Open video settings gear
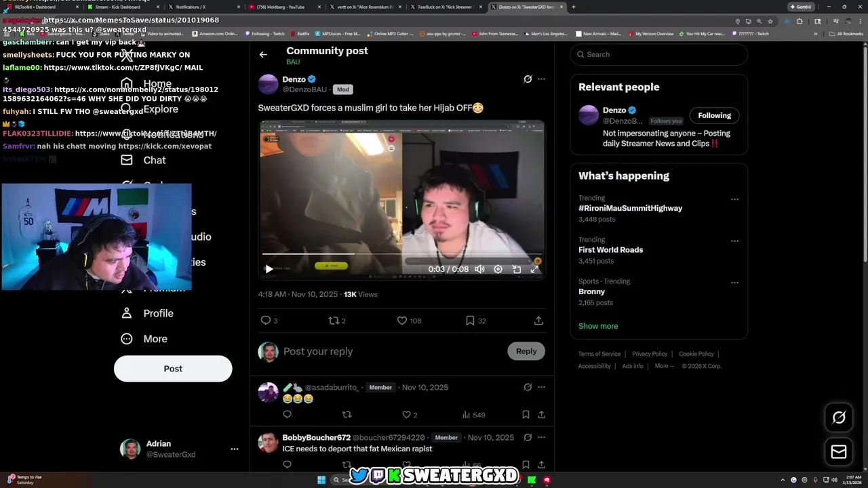 (498, 269)
